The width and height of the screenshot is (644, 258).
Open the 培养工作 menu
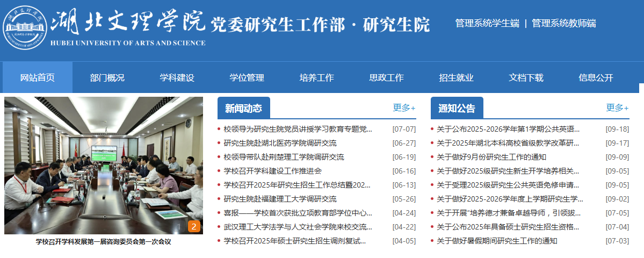point(316,77)
